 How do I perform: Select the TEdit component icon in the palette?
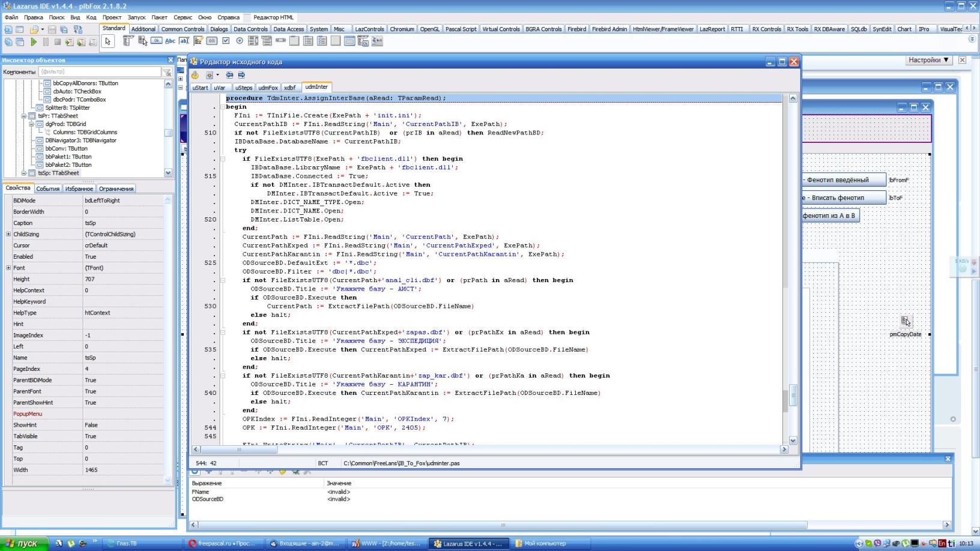pos(184,41)
